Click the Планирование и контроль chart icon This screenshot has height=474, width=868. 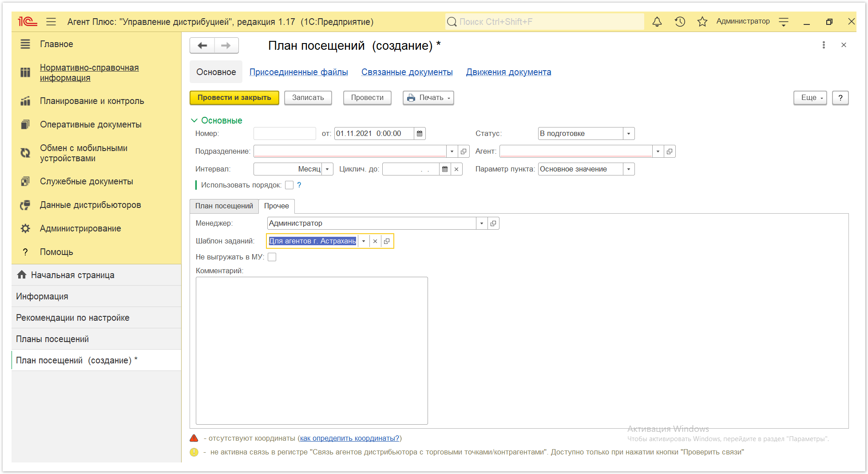[25, 101]
